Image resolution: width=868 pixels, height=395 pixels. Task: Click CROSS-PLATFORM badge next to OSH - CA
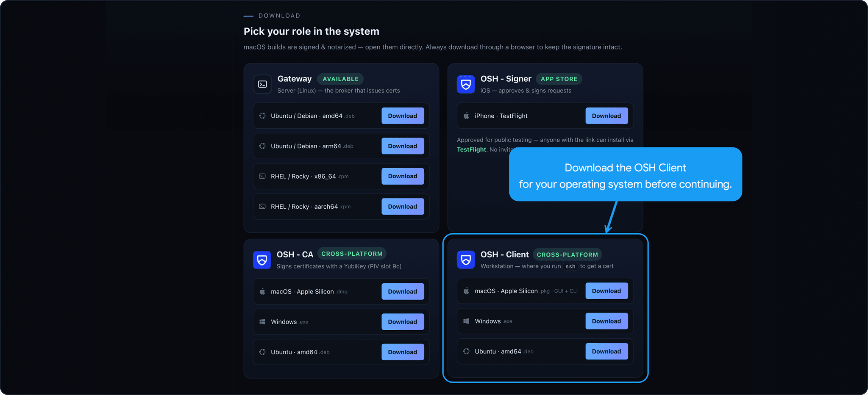tap(352, 254)
